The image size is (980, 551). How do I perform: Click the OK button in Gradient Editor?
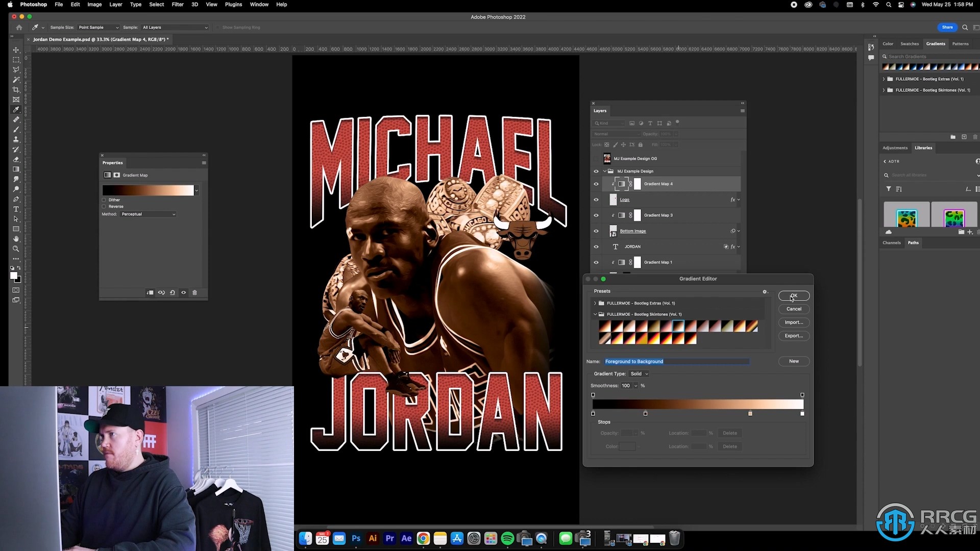(794, 296)
